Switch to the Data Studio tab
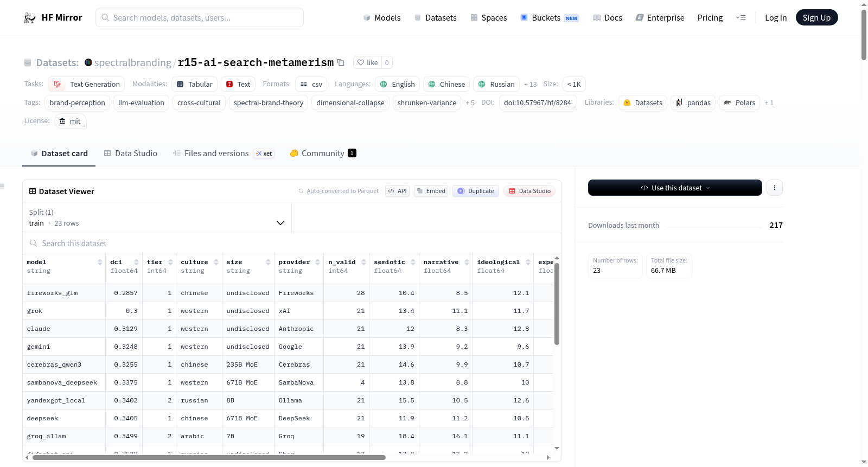Viewport: 868px width, 467px height. 131,153
